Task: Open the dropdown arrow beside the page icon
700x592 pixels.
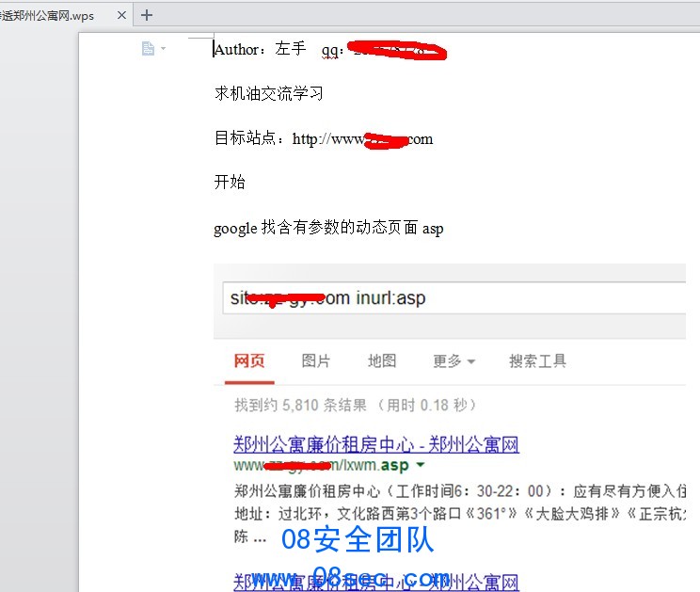Action: (163, 48)
